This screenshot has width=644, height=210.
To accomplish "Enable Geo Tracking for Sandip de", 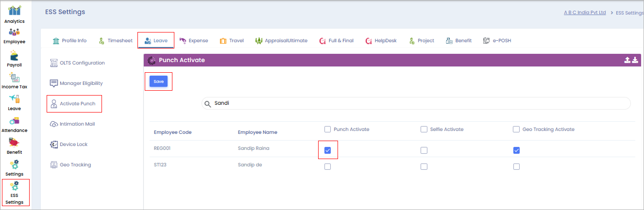I will 516,166.
